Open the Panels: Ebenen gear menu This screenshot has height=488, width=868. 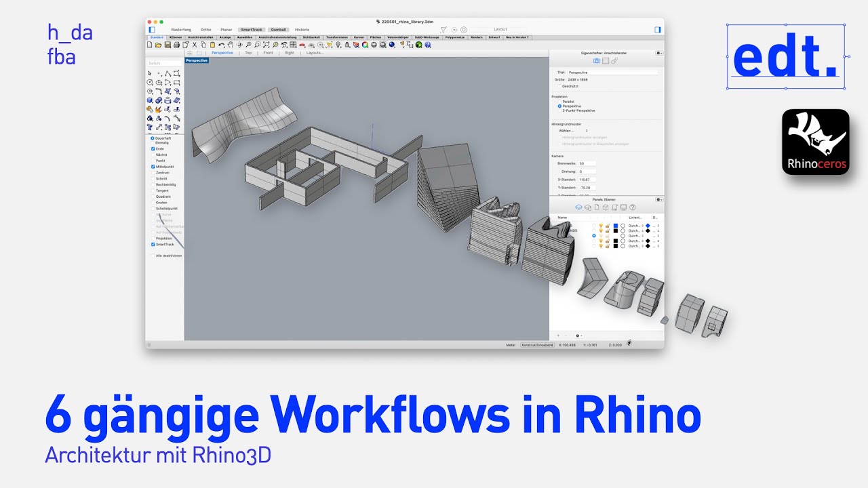[659, 200]
